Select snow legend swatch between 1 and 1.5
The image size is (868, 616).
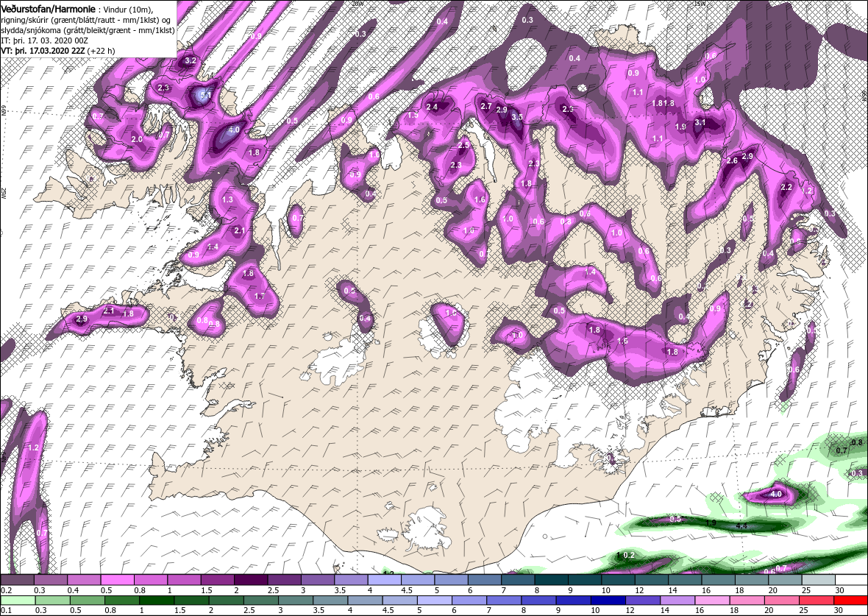(x=184, y=580)
